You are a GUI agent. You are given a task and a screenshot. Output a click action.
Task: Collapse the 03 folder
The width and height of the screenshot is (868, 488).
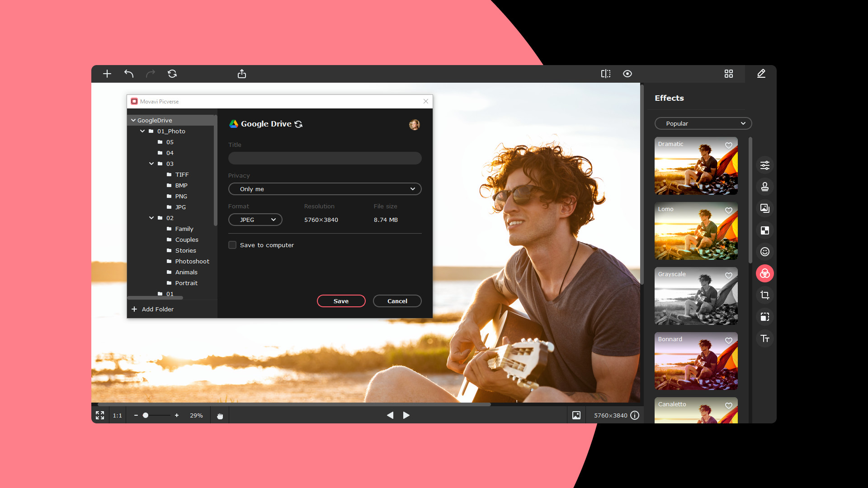(151, 164)
